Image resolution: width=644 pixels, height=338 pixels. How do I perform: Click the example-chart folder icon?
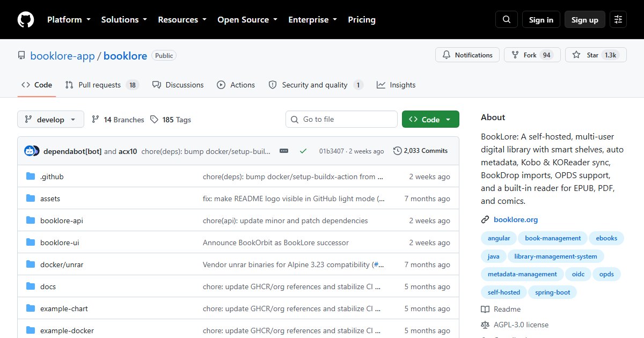(31, 308)
